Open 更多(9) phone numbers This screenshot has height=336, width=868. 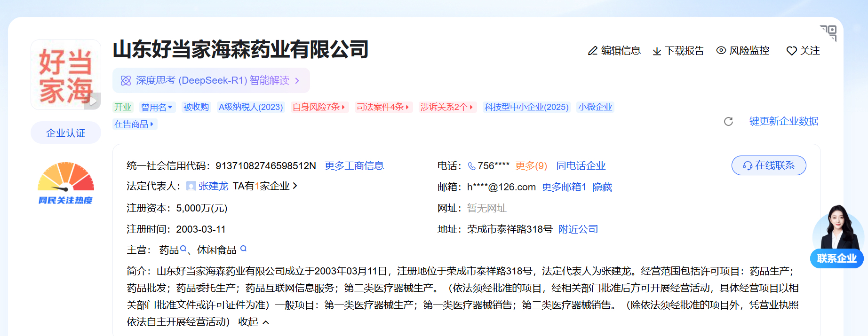531,166
